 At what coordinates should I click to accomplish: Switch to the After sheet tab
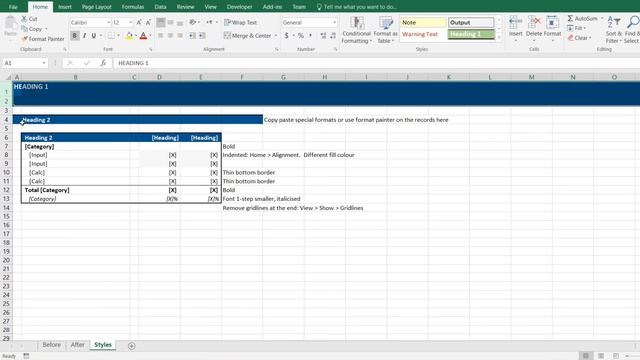[78, 345]
